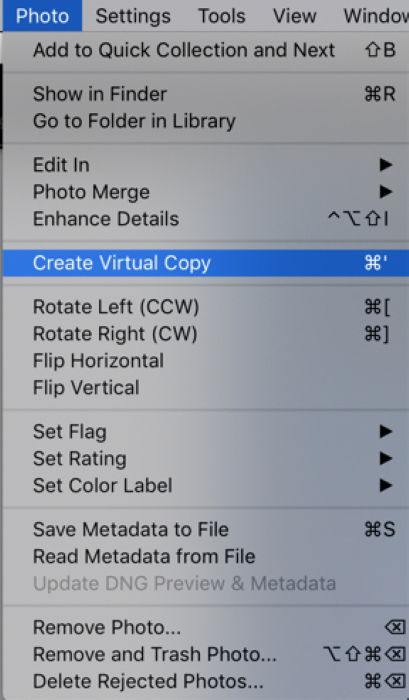This screenshot has height=700, width=409.
Task: Choose Rotate Left (CCW)
Action: click(206, 307)
